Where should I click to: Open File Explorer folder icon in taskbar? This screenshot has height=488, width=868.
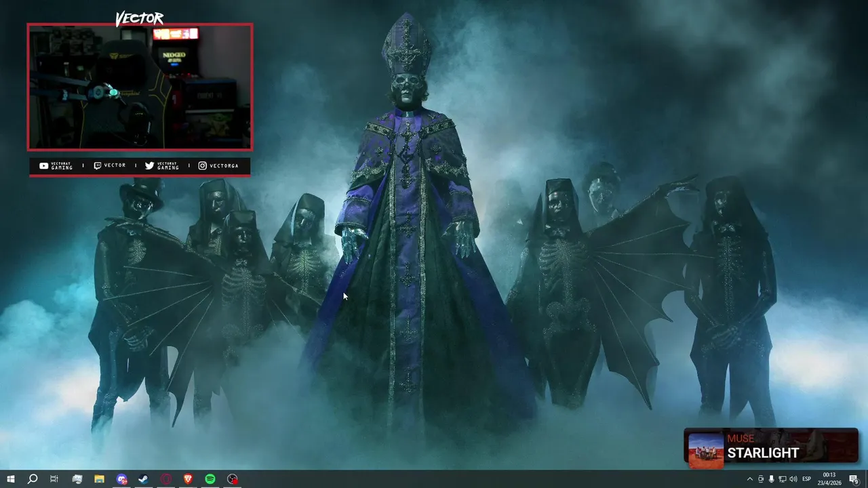pos(99,479)
